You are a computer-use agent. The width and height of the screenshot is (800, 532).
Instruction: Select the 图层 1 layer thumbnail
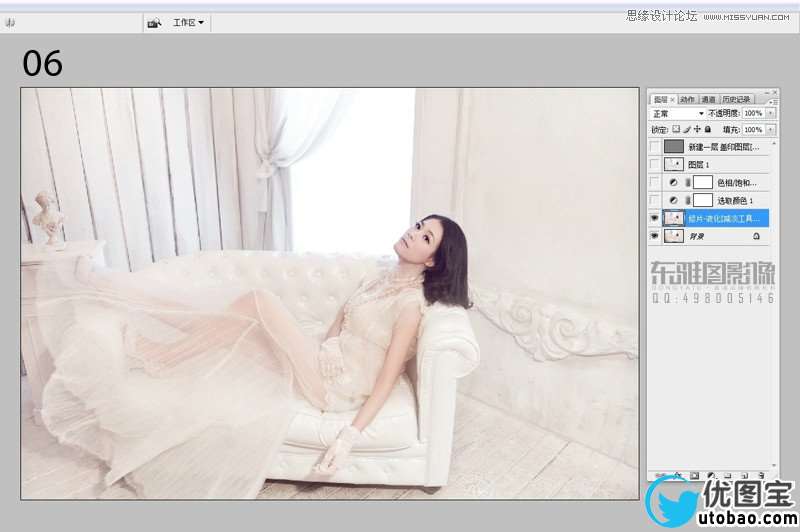674,164
